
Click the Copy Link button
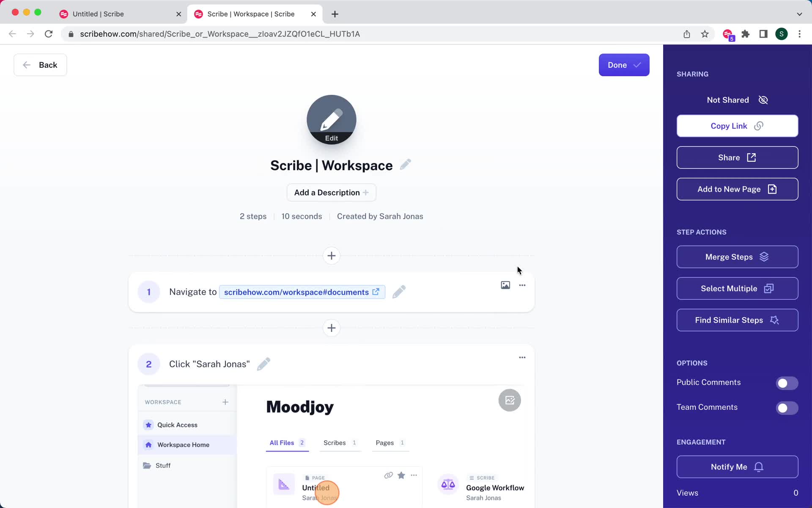[x=737, y=126]
